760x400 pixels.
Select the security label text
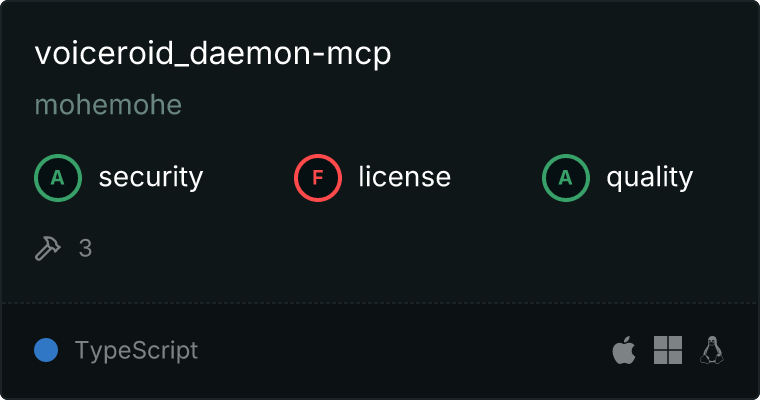coord(151,177)
